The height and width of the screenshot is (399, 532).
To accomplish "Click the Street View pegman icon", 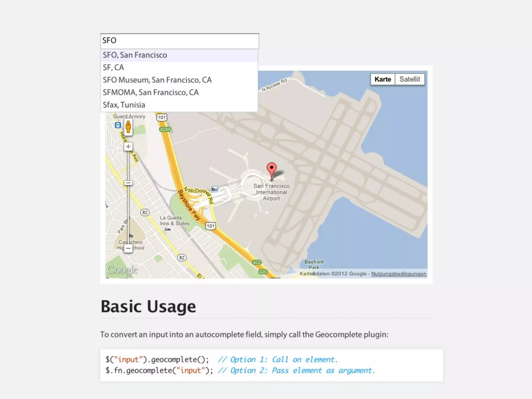I will click(128, 128).
